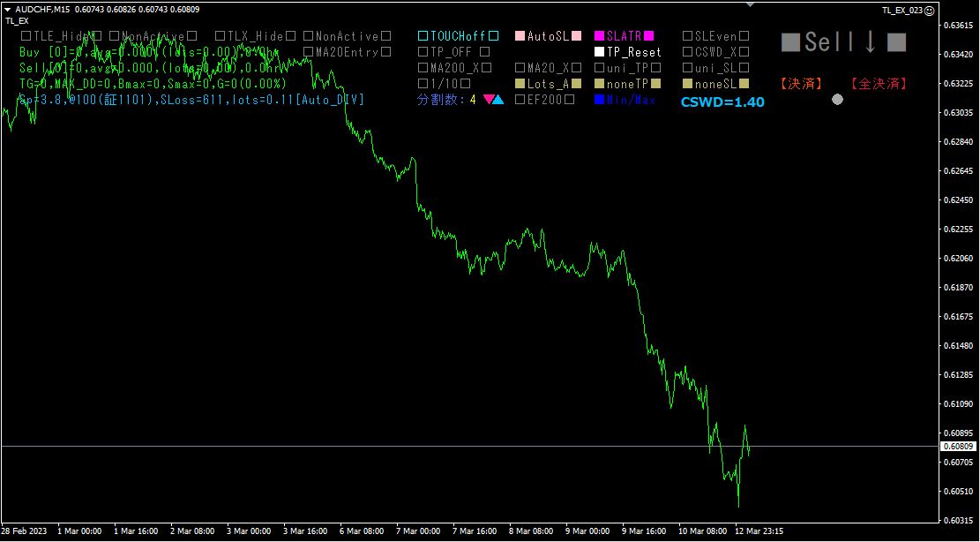Toggle the TP_OFF option

[x=453, y=52]
